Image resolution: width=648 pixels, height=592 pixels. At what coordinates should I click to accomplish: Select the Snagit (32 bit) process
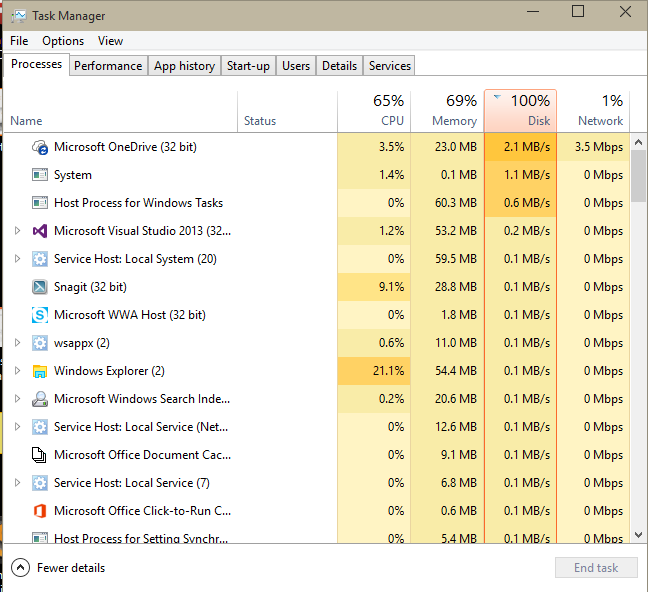coord(317,287)
